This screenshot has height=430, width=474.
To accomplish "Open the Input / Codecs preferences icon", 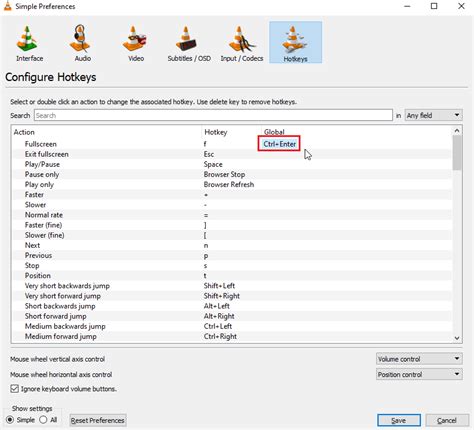I will (242, 43).
